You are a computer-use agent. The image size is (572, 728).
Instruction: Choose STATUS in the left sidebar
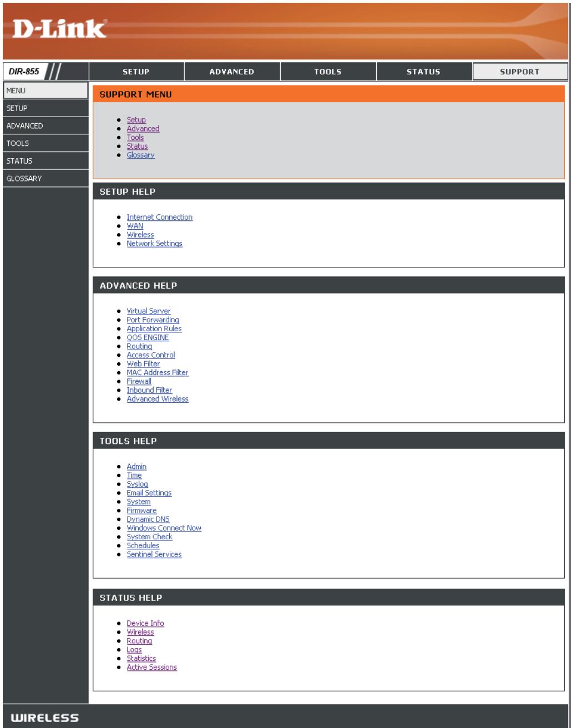pos(45,161)
